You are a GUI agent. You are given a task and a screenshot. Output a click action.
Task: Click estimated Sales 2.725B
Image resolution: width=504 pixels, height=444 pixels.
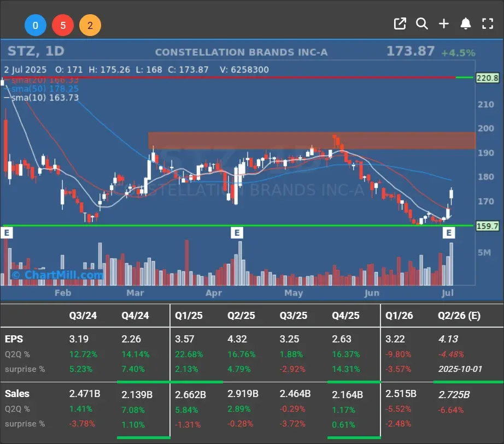pyautogui.click(x=454, y=394)
